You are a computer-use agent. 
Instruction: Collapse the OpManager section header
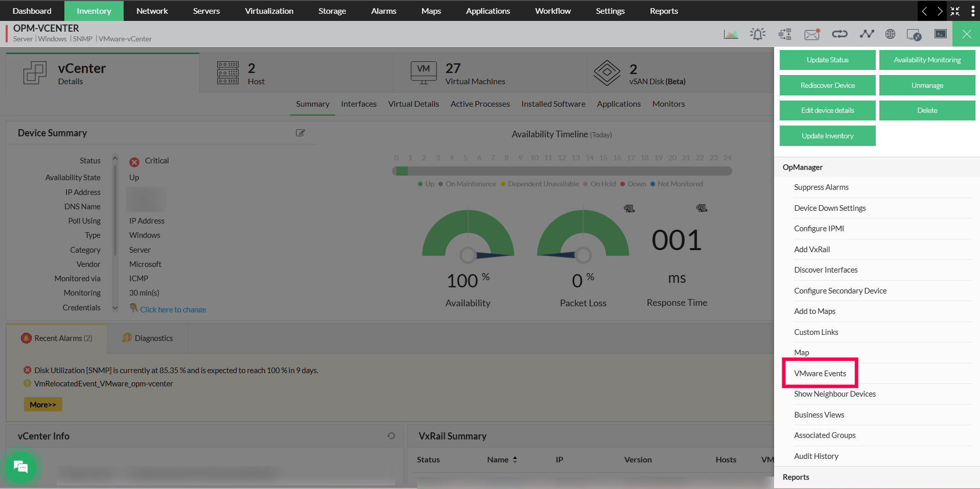tap(877, 167)
